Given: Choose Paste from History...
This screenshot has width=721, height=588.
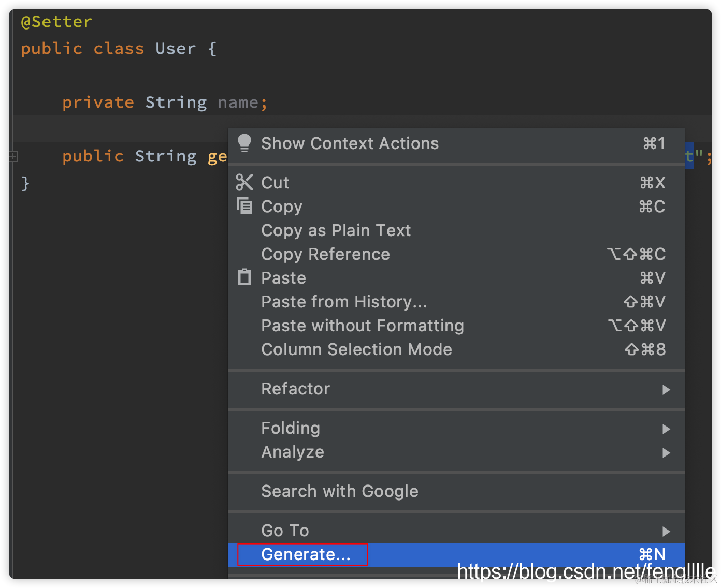Looking at the screenshot, I should [x=344, y=302].
